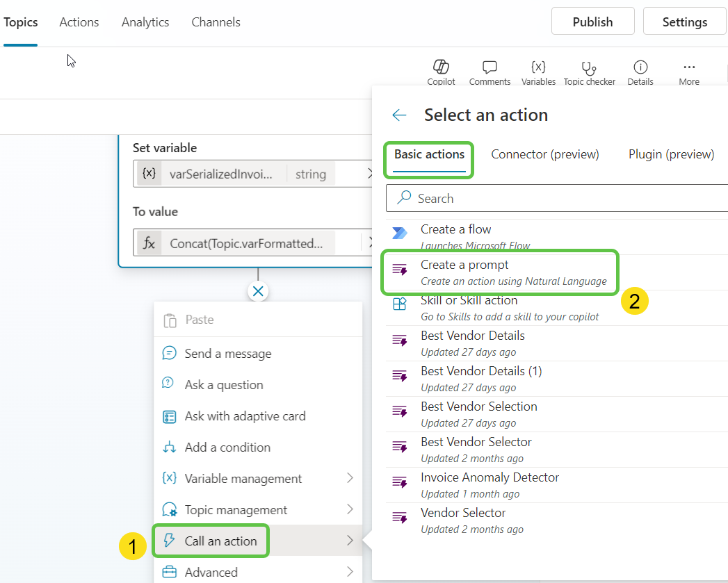Open the More options menu

coord(688,69)
